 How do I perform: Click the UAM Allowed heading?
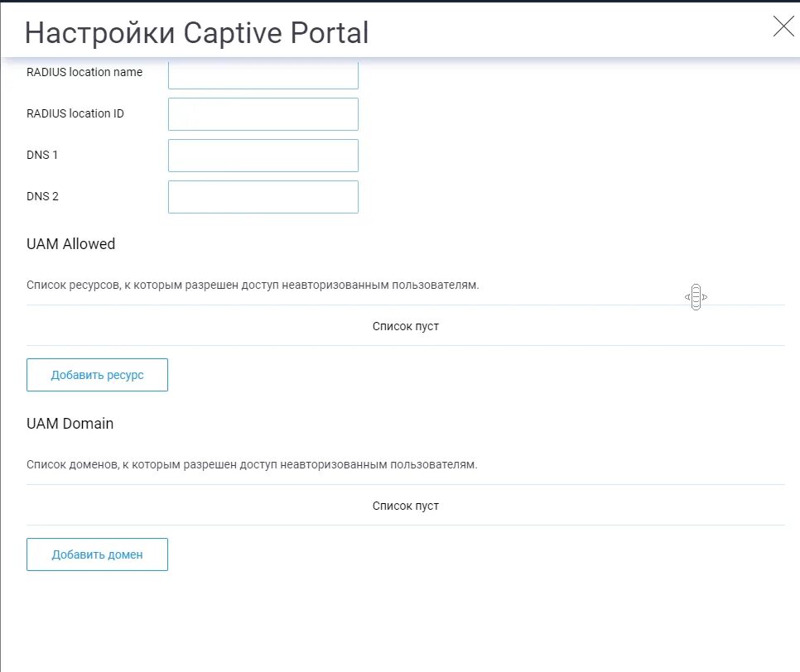click(71, 243)
